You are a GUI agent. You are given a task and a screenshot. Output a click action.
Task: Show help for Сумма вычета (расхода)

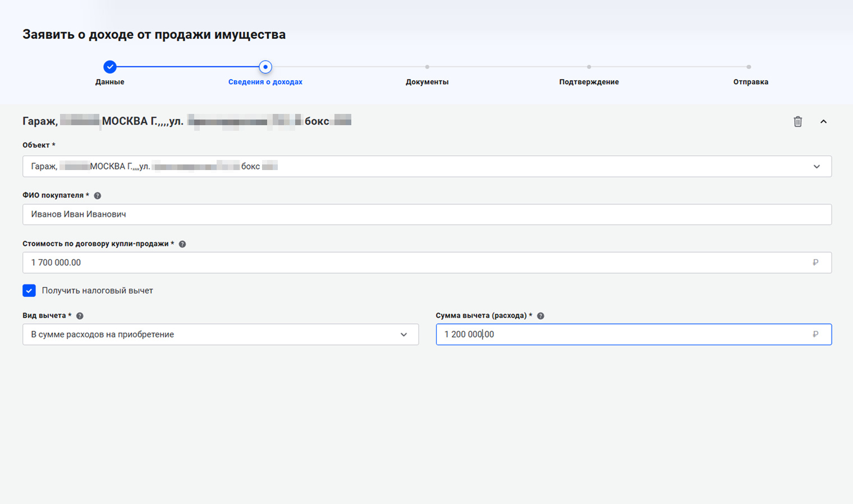(540, 316)
